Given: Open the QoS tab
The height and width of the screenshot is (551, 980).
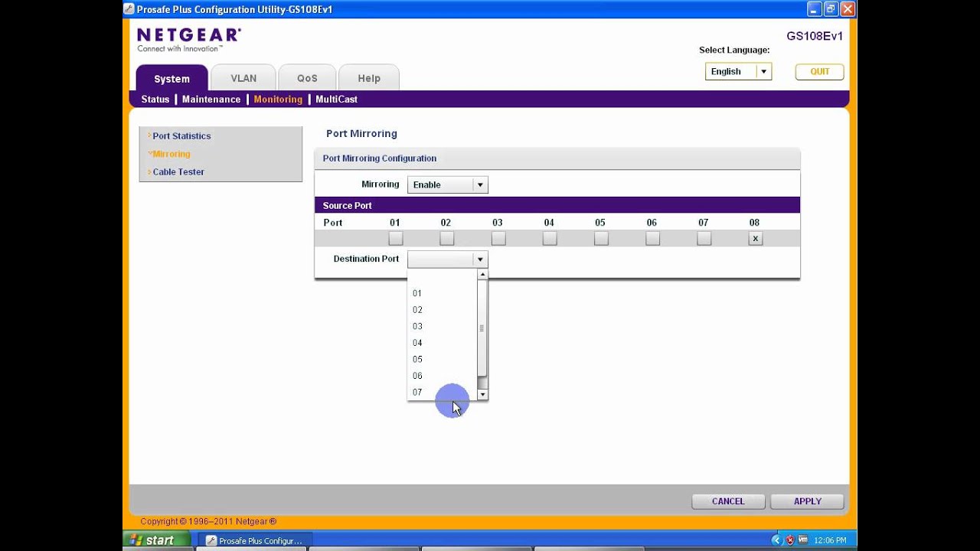Looking at the screenshot, I should coord(307,78).
